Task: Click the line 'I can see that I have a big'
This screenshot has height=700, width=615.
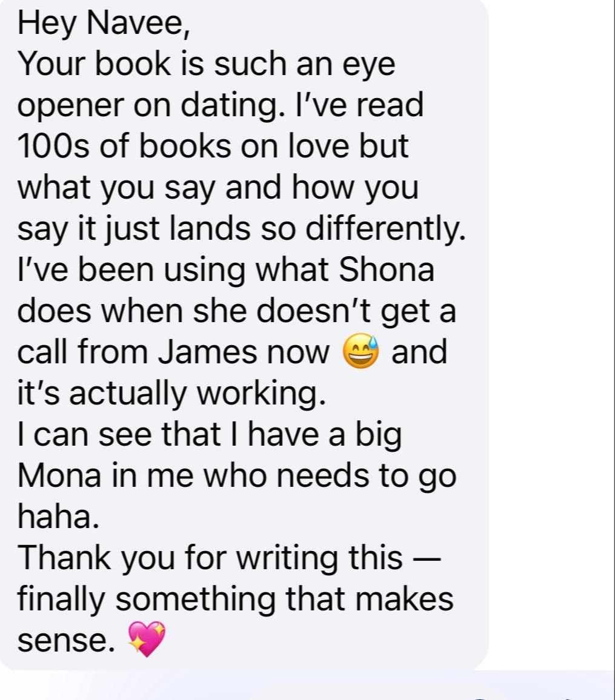Action: pos(210,434)
